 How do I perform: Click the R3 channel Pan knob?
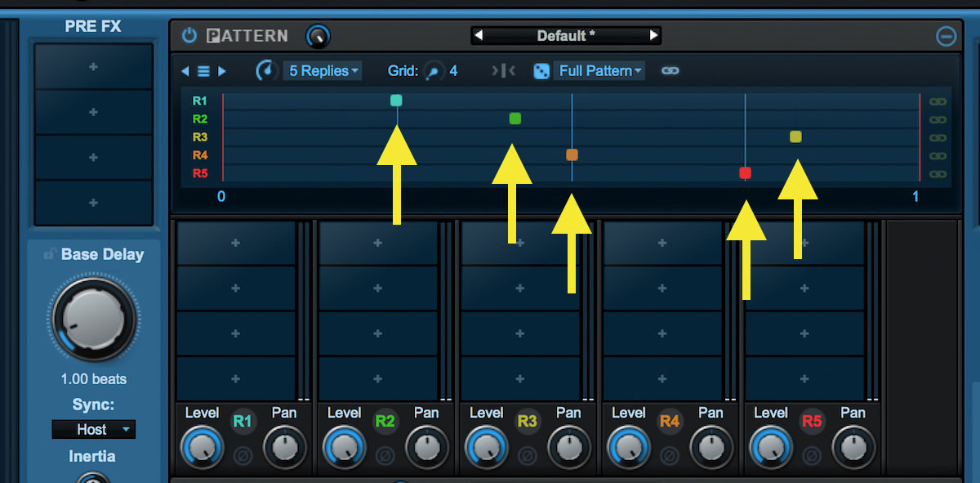click(568, 448)
